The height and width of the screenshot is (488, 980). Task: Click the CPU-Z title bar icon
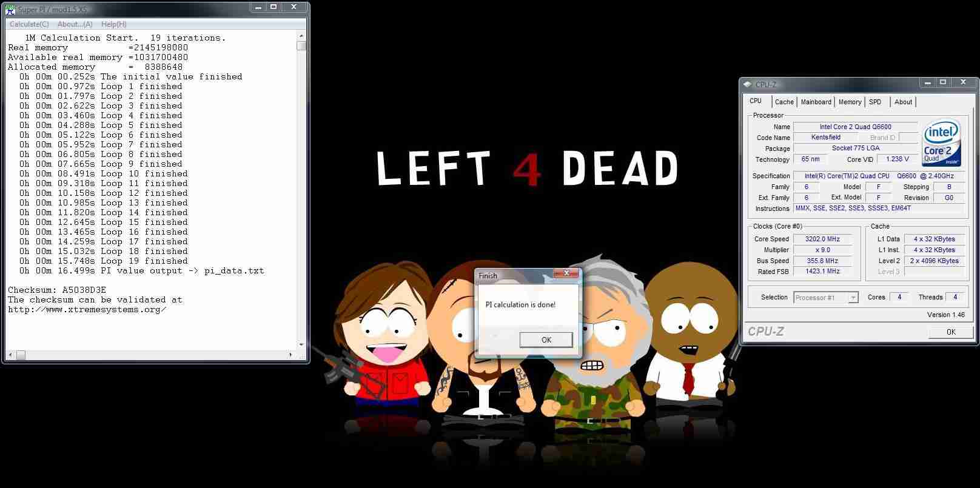tap(748, 84)
